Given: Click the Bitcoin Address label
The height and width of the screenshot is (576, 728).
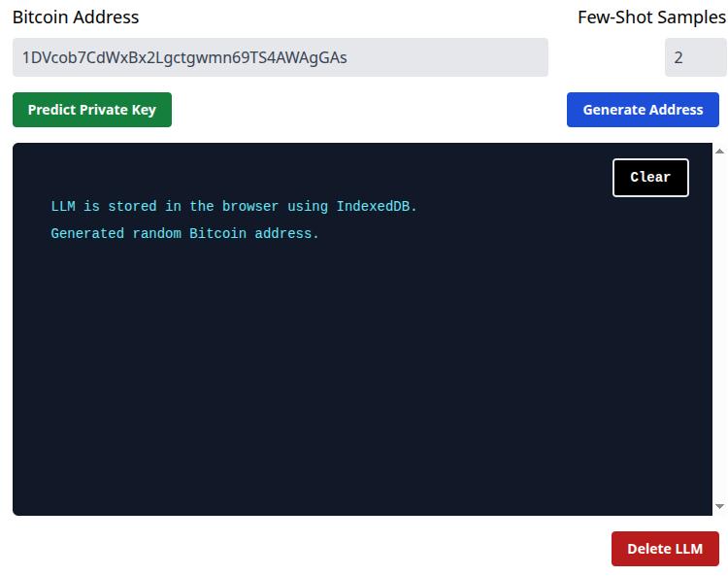Looking at the screenshot, I should 76,17.
